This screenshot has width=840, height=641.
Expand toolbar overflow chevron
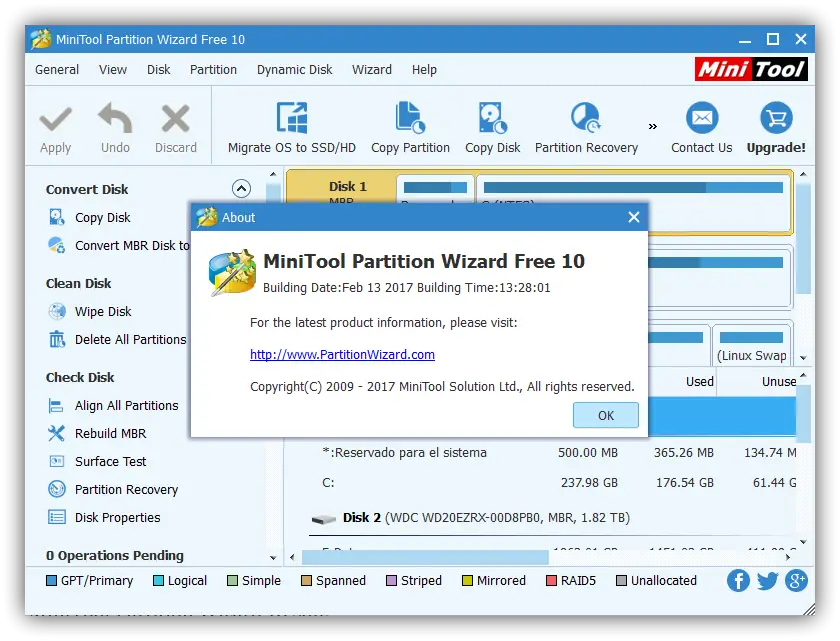point(652,127)
